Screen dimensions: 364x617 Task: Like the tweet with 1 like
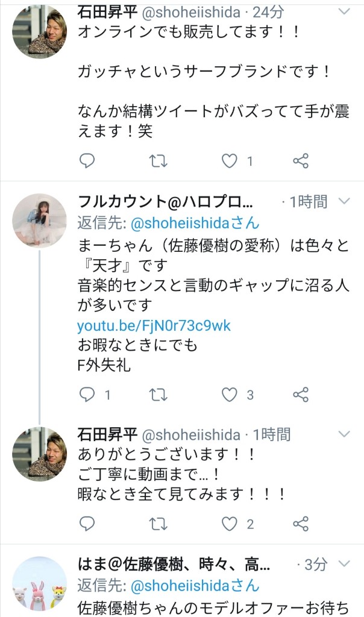(x=230, y=161)
